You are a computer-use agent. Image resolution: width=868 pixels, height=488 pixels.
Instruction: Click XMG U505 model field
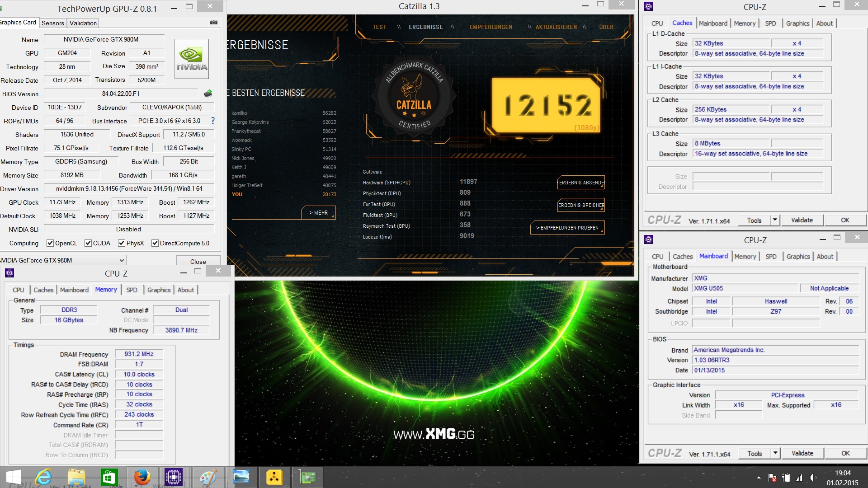coord(745,288)
